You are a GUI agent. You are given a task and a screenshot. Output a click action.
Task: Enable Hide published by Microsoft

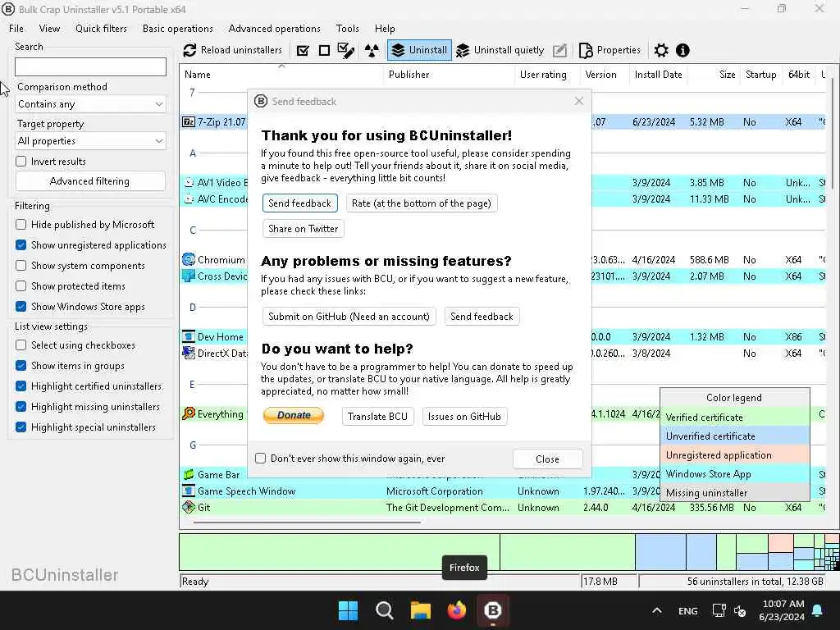click(x=21, y=225)
